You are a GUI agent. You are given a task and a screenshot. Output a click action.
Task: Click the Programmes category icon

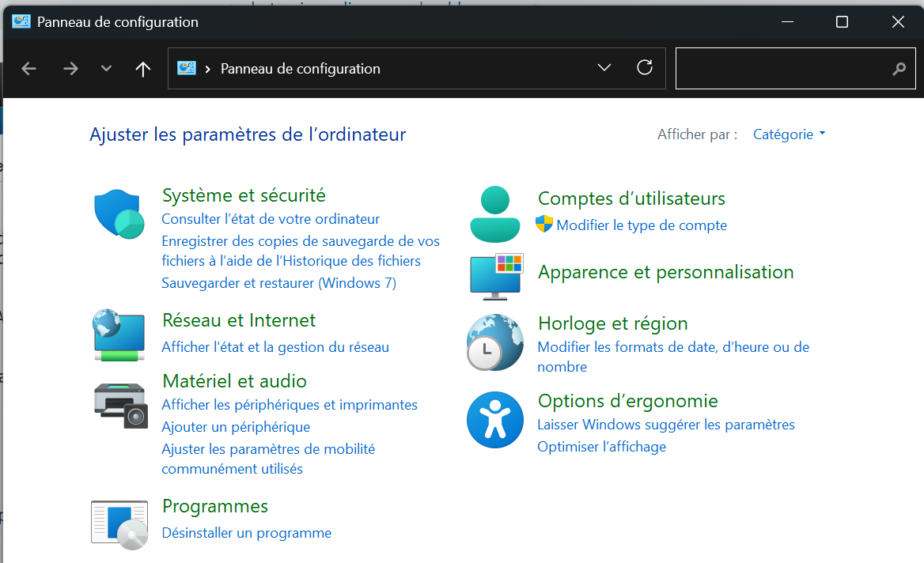coord(119,523)
